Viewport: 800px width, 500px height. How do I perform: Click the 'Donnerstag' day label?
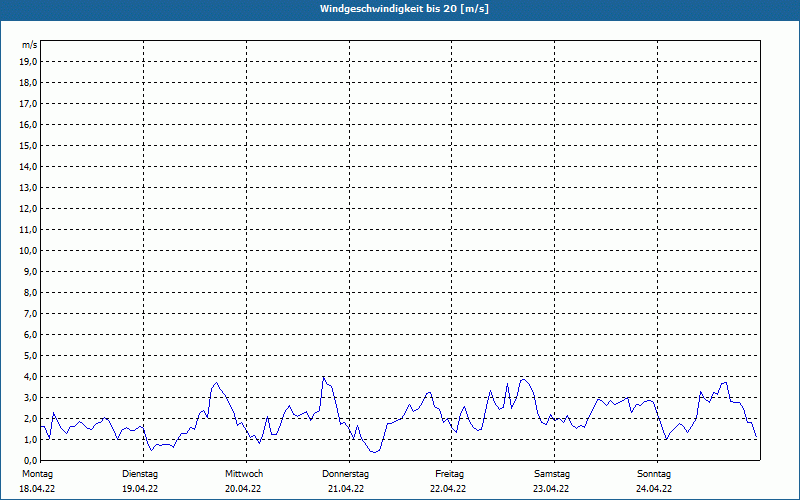click(x=346, y=473)
